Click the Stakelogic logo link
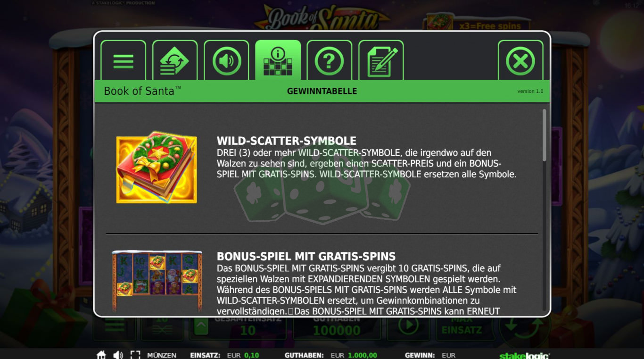Viewport: 644px width, 359px height. (524, 355)
